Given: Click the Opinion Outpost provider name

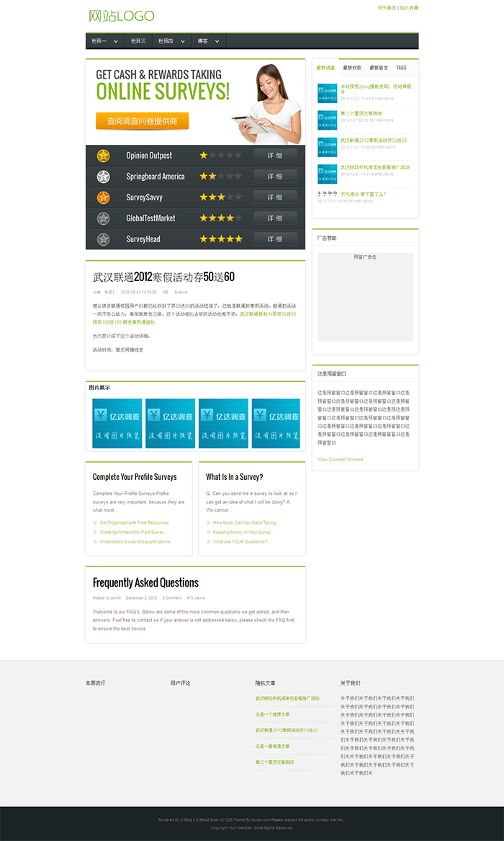Looking at the screenshot, I should (149, 156).
